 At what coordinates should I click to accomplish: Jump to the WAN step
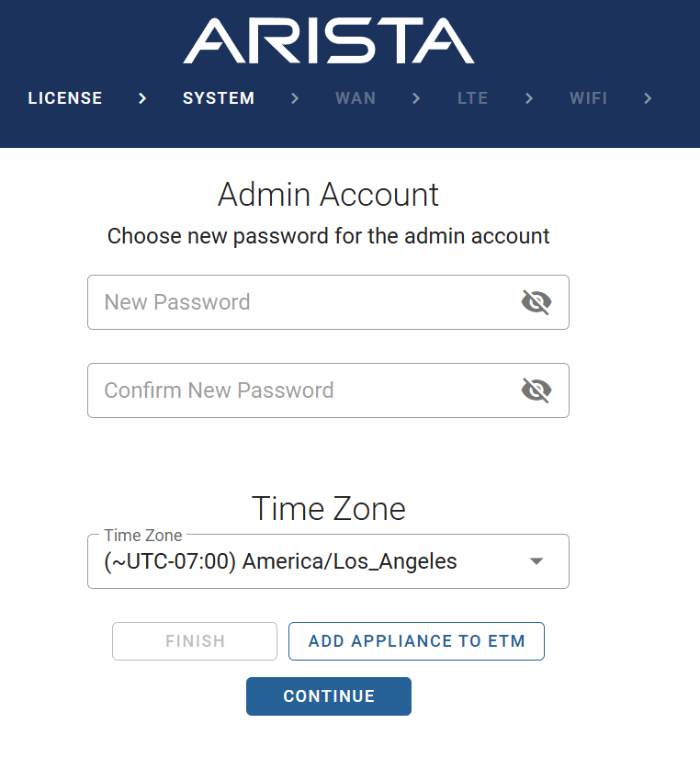(x=356, y=98)
